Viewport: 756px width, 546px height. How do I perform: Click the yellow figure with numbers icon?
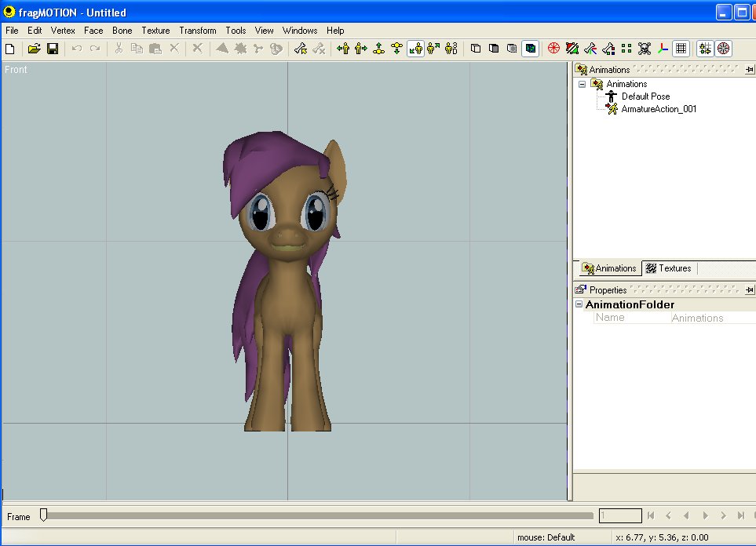pos(451,49)
